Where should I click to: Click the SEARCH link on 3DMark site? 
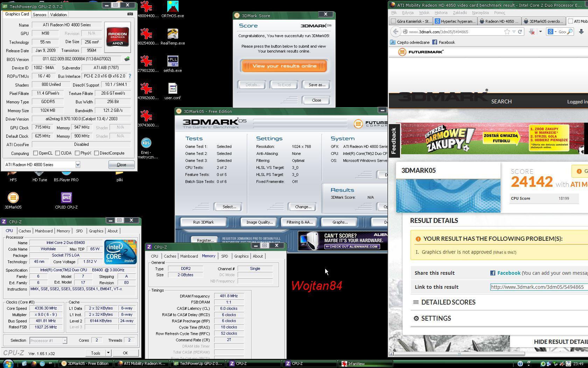click(x=501, y=102)
